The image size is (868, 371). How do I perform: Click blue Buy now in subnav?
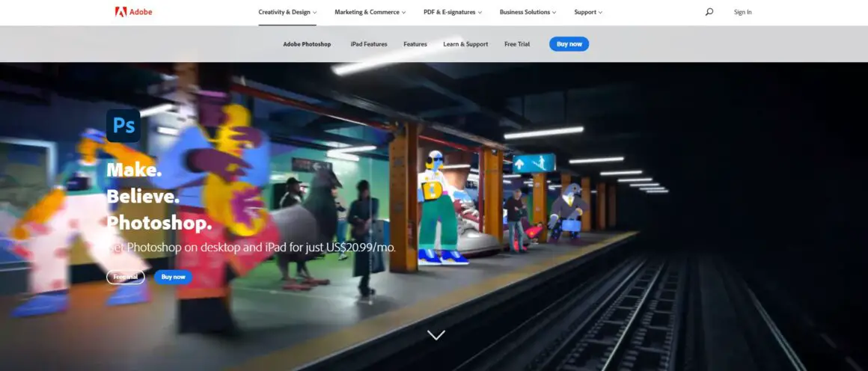[569, 44]
